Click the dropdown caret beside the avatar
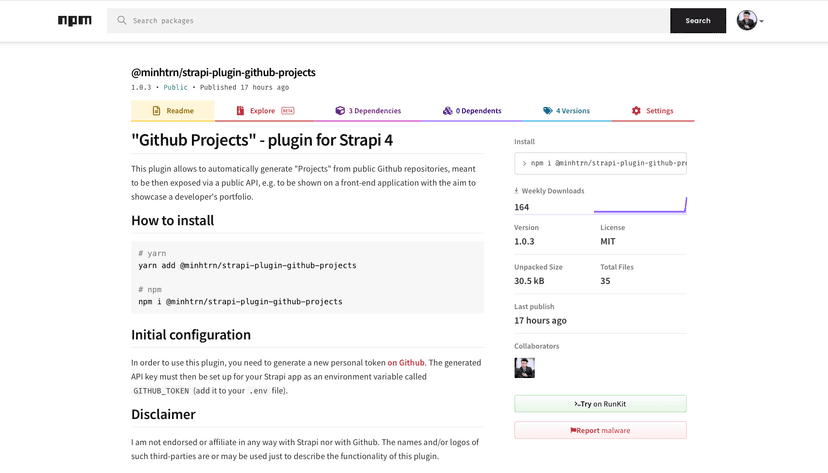828x473 pixels. [x=761, y=22]
